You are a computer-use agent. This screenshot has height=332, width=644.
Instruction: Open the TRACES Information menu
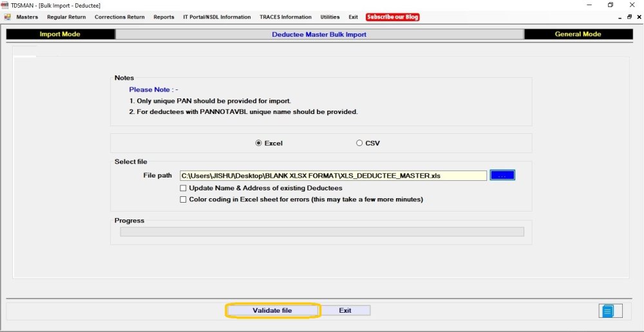tap(285, 17)
